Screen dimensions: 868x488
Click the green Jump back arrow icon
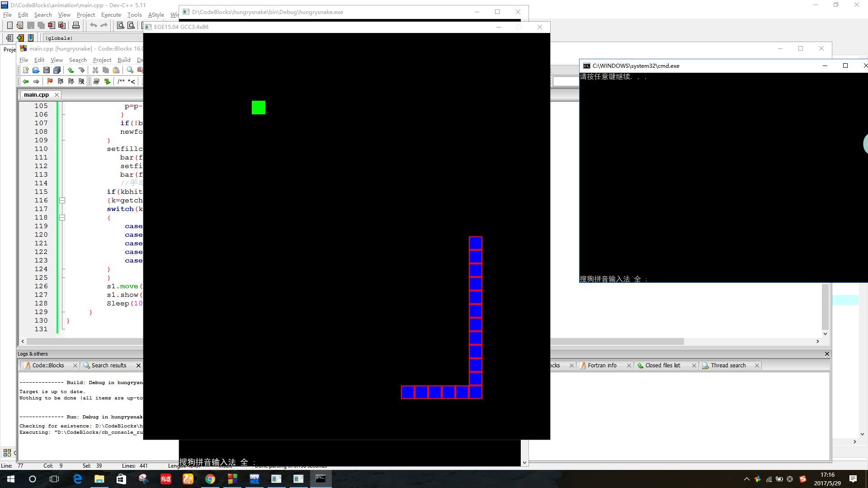[26, 81]
